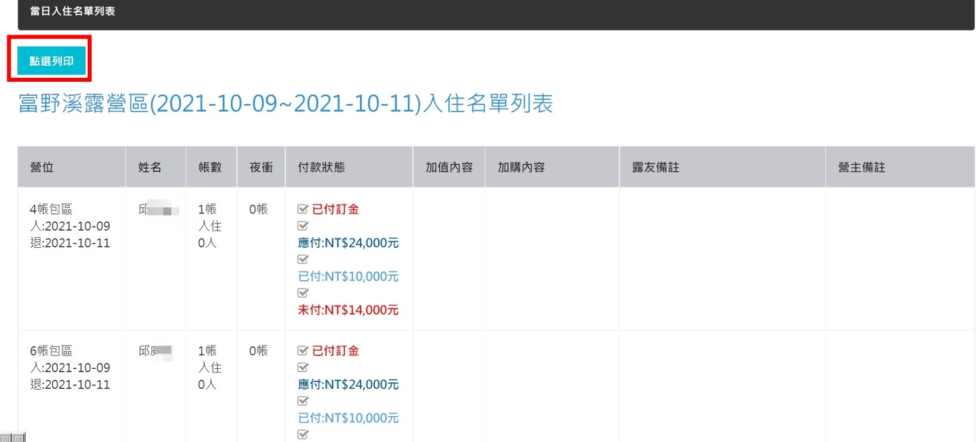Viewport: 980px width, 442px height.
Task: Click 已付訂金 status in the 6帳包區 row
Action: [x=336, y=351]
